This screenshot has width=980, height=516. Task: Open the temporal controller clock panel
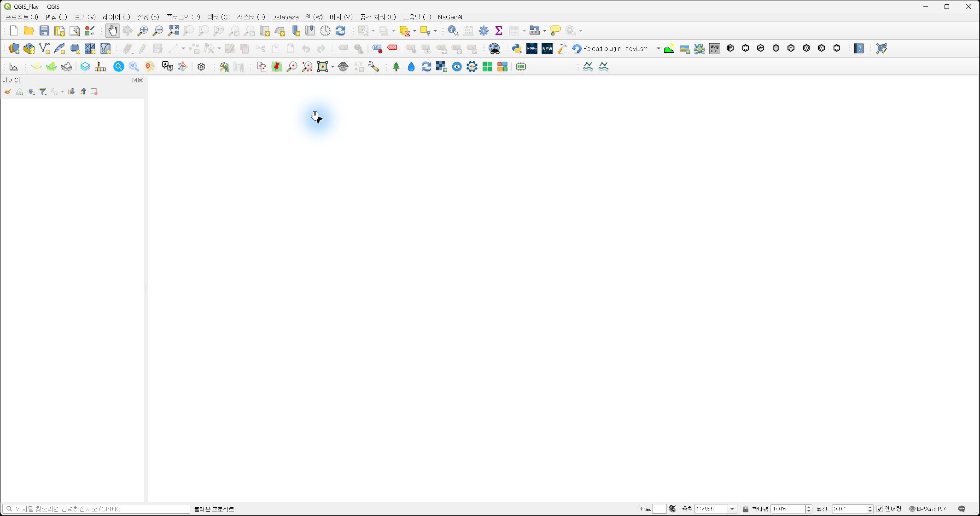click(x=325, y=31)
